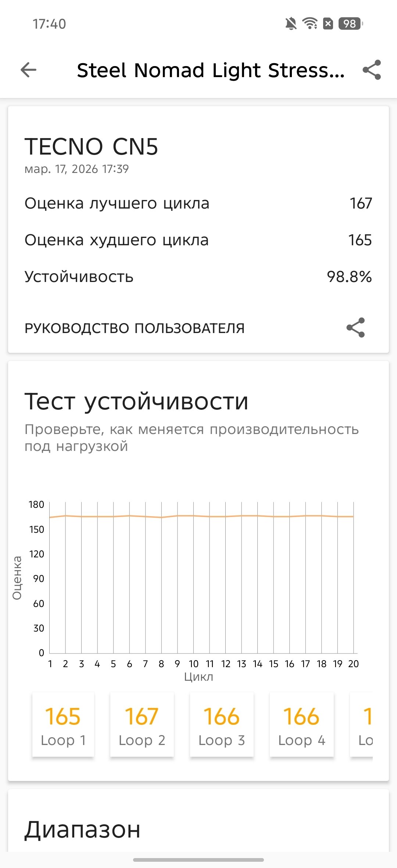The height and width of the screenshot is (868, 397).
Task: Select the Loop 4 score card
Action: (x=301, y=724)
